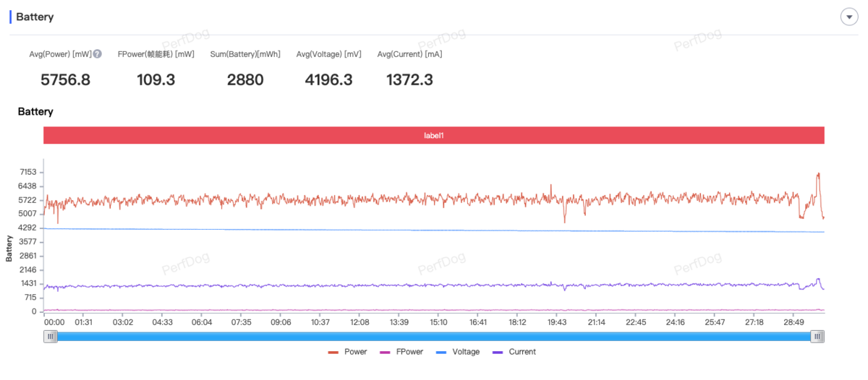
Task: Click the left handle of the range slider
Action: (x=50, y=336)
